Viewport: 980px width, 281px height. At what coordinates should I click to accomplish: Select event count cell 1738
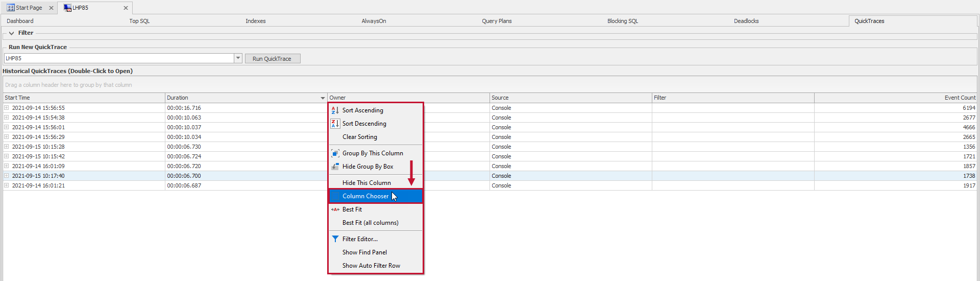coord(895,176)
